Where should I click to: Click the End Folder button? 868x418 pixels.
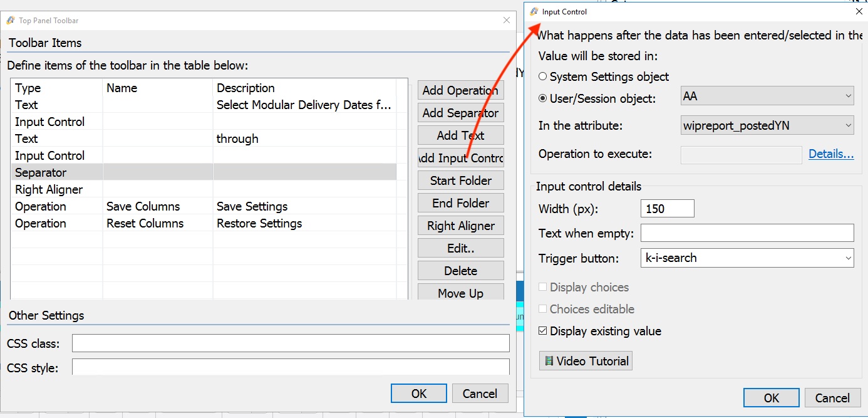coord(461,203)
